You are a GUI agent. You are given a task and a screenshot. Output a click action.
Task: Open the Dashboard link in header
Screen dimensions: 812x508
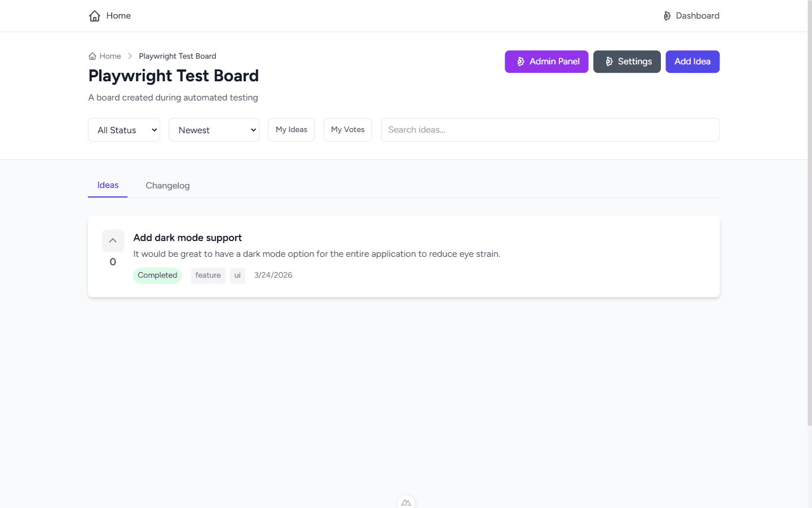[691, 16]
